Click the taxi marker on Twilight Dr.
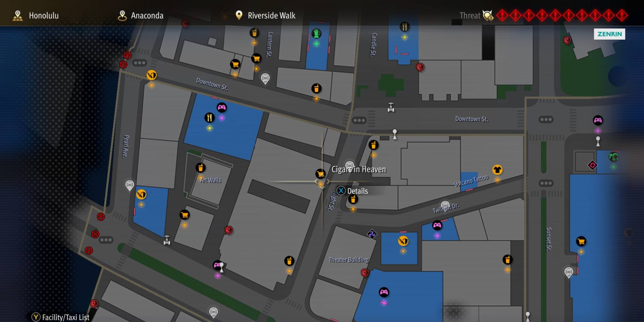This screenshot has width=644, height=322. (x=445, y=205)
